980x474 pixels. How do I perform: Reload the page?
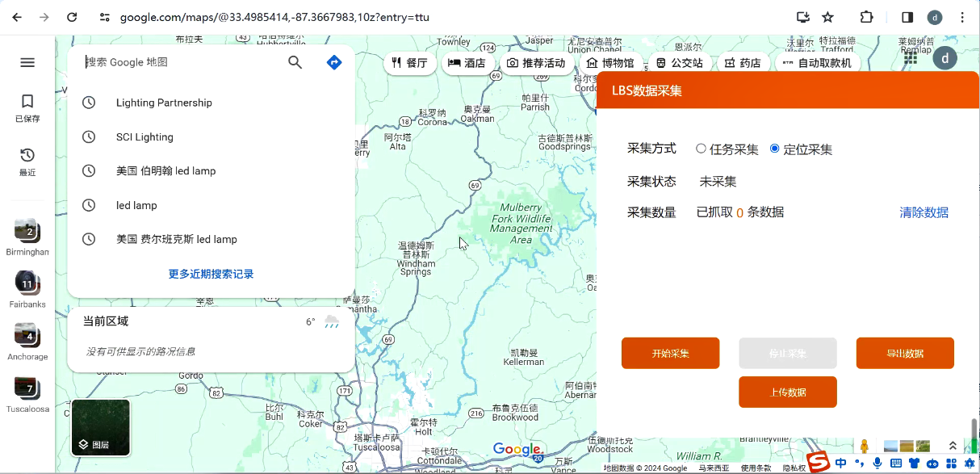click(x=72, y=17)
